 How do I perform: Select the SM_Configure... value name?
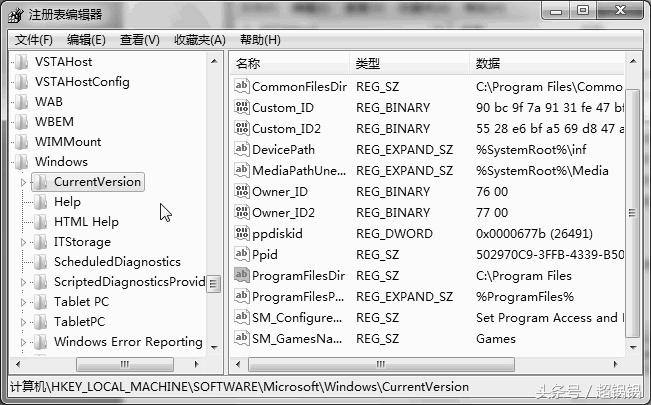[x=297, y=317]
